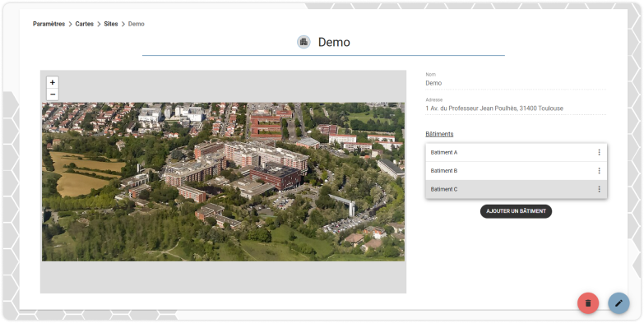
Task: Open the options menu for Batiment C
Action: pyautogui.click(x=599, y=189)
